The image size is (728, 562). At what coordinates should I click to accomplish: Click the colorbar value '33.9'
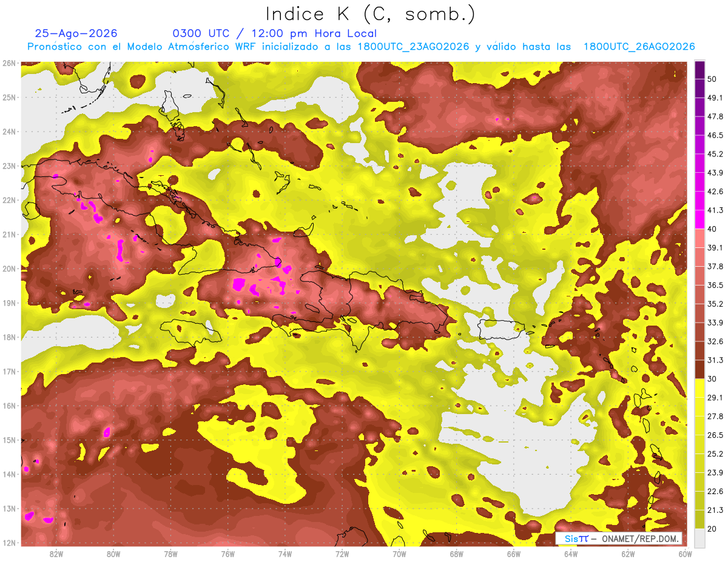click(x=715, y=323)
